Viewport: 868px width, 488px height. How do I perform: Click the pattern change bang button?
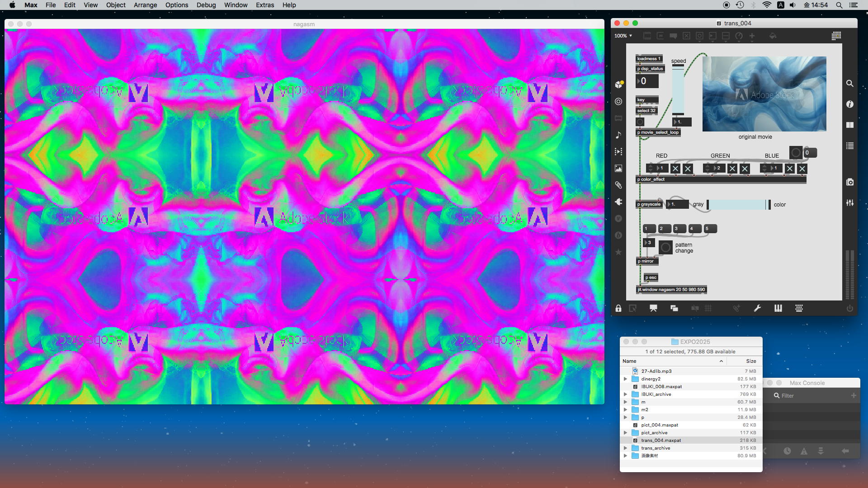665,248
